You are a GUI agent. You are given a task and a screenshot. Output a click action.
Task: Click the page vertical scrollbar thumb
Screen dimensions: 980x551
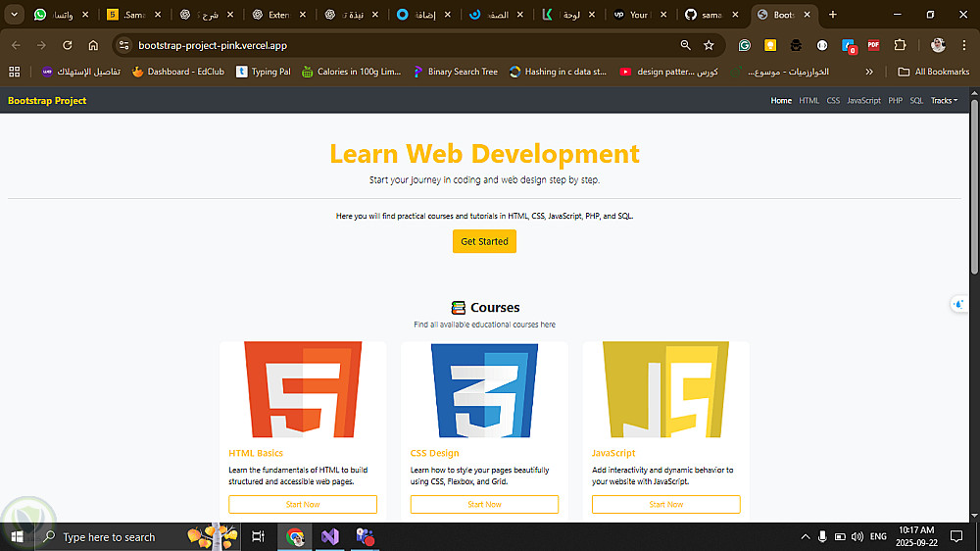(974, 186)
